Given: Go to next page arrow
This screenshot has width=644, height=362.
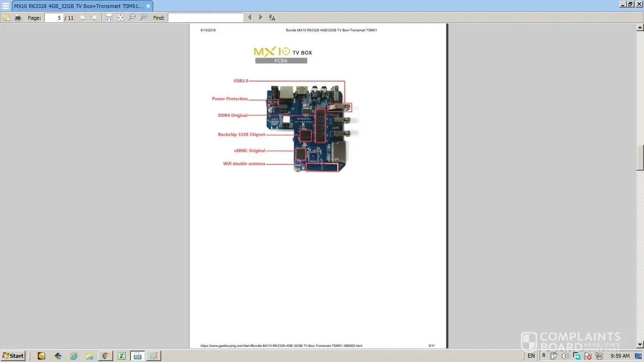Looking at the screenshot, I should point(94,18).
